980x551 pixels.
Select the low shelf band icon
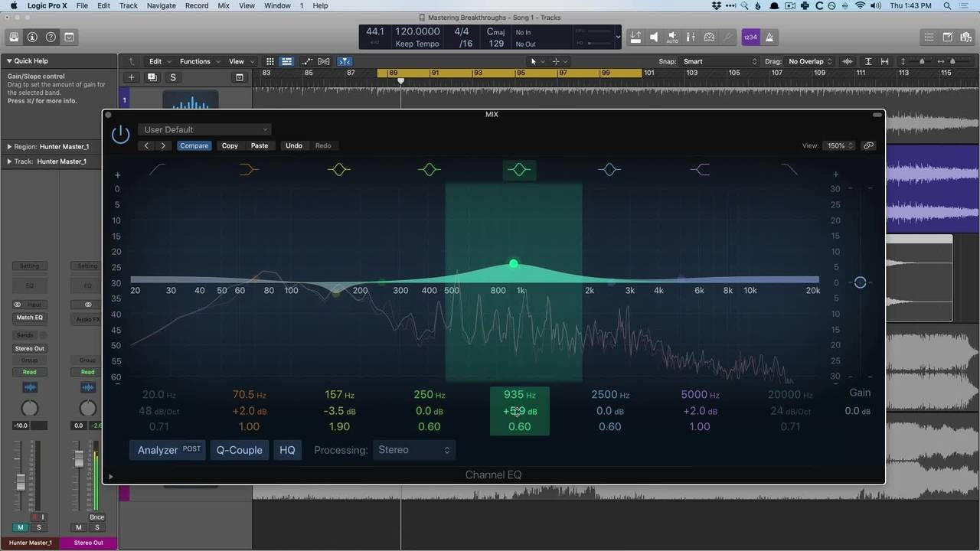point(249,169)
